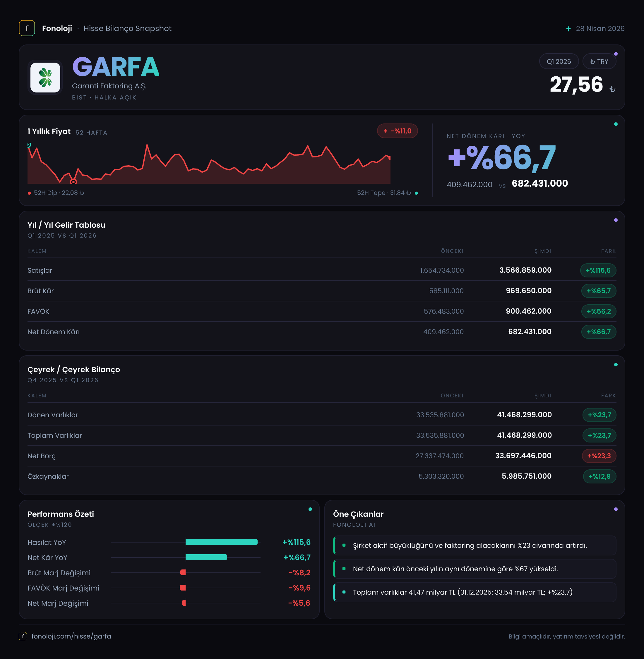Click the +%66,7 badge in Net Dönem Kârı row

coord(599,332)
